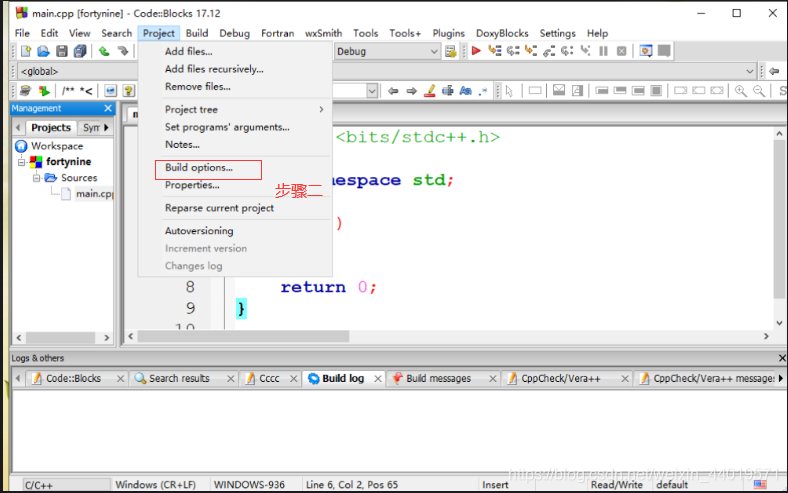788x493 pixels.
Task: Click the zoom out magnifier icon
Action: click(759, 91)
